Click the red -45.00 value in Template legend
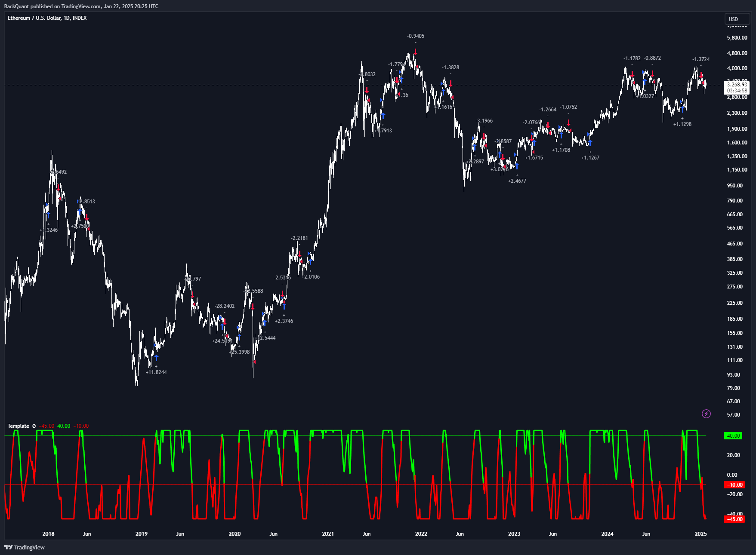This screenshot has width=756, height=555. [x=47, y=426]
